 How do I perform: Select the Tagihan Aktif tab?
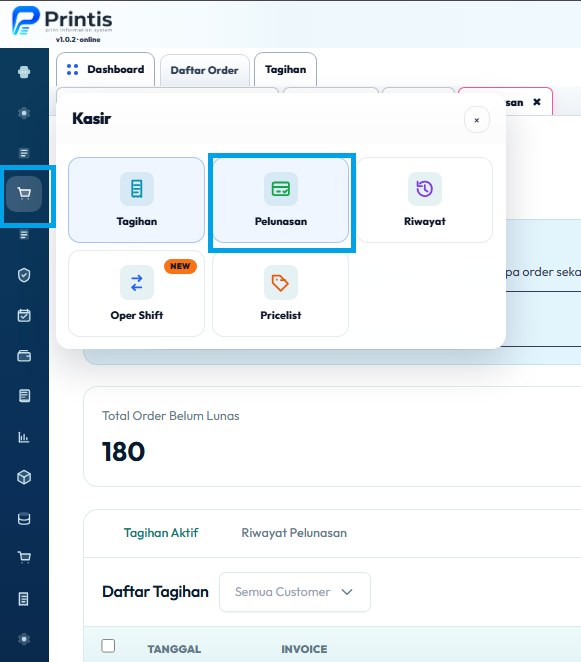(x=161, y=533)
